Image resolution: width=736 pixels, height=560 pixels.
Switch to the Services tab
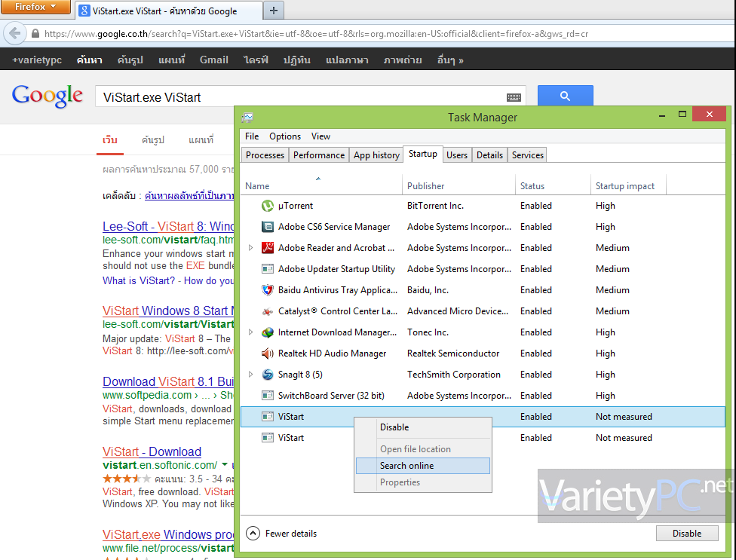click(528, 155)
